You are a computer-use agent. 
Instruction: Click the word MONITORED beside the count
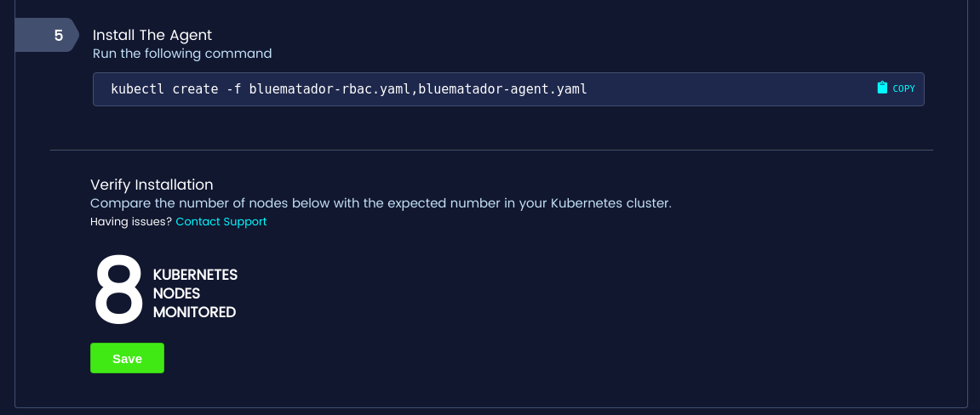(x=194, y=312)
